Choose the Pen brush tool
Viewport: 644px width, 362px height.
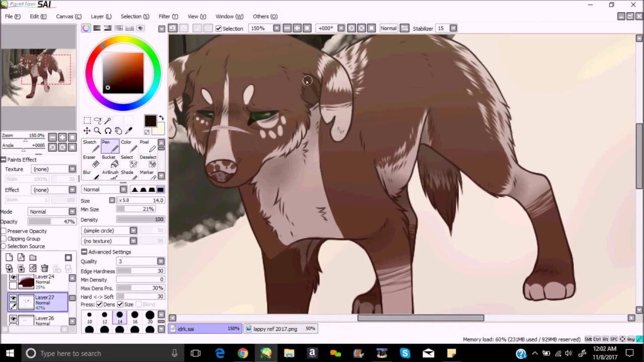point(110,146)
